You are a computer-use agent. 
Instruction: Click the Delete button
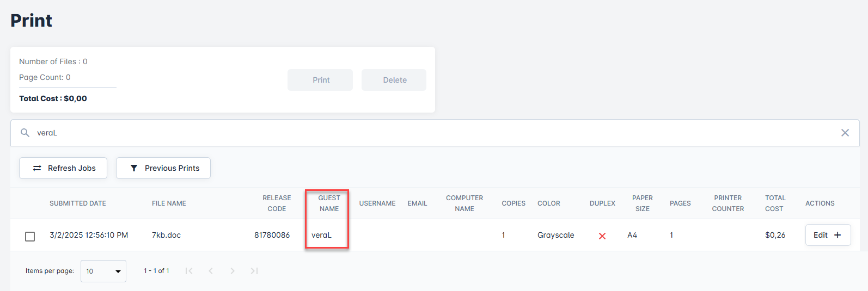pos(394,80)
